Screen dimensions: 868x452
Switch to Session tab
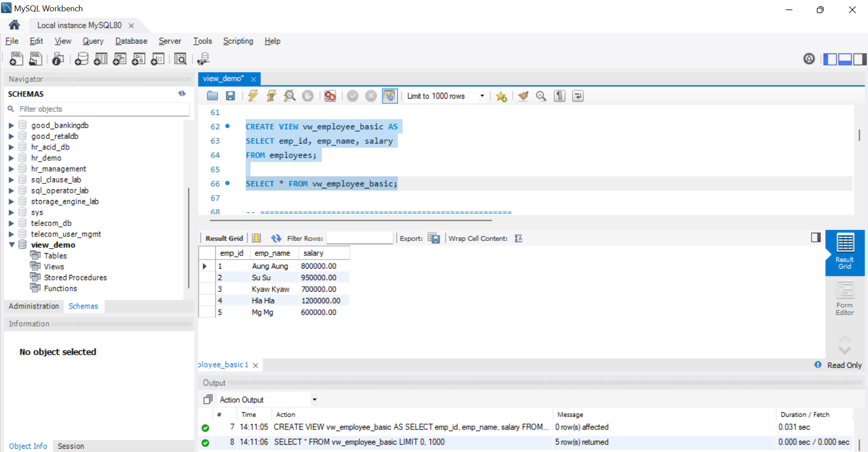point(71,446)
